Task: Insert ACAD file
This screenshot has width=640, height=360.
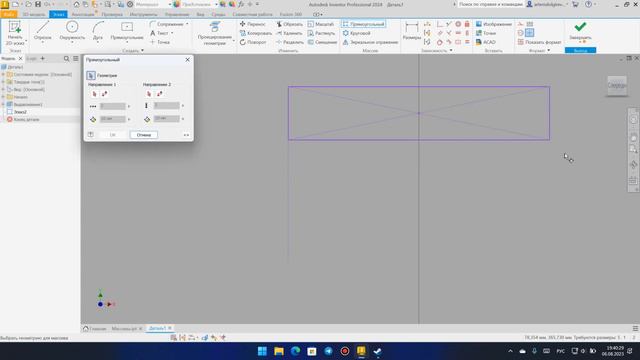Action: (486, 42)
